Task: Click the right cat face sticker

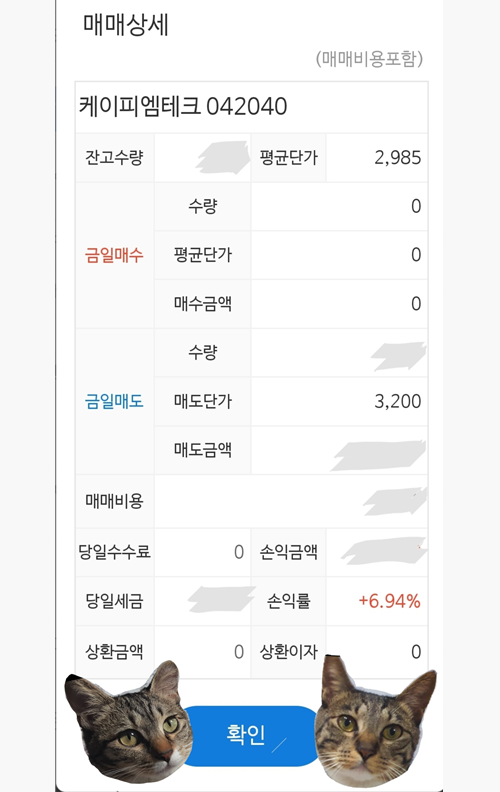Action: point(375,721)
